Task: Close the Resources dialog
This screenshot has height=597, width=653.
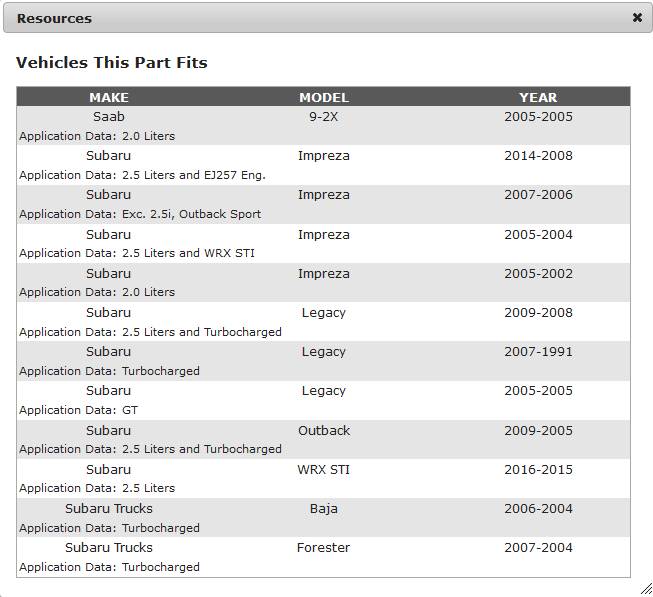Action: pyautogui.click(x=637, y=18)
